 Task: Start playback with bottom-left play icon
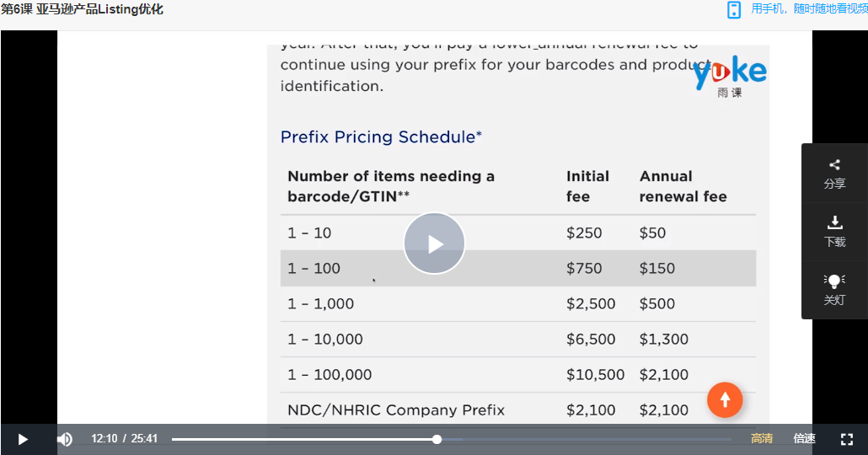point(23,440)
